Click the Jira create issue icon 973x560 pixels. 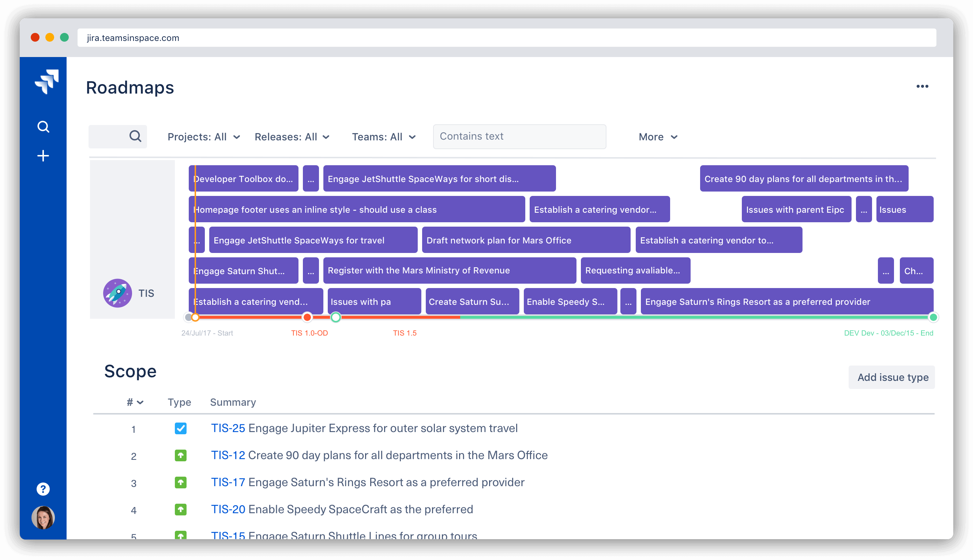(43, 155)
